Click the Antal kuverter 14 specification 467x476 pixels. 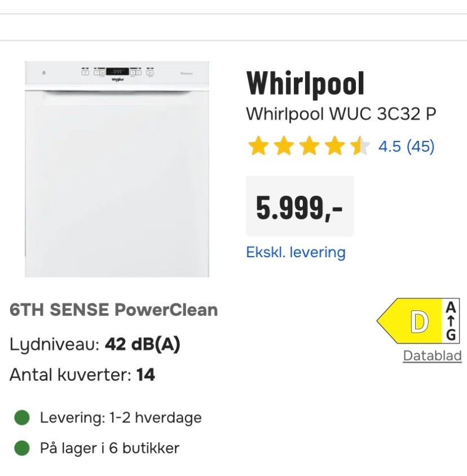tap(82, 374)
